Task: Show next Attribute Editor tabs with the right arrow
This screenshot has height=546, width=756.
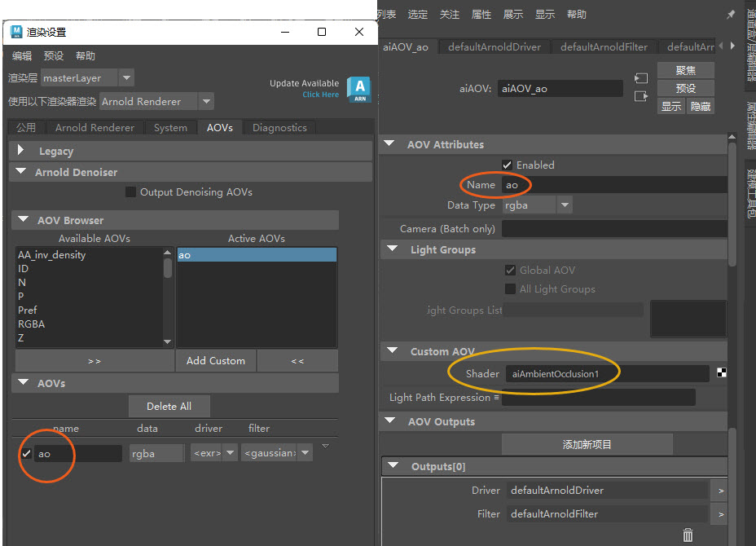Action: pos(732,46)
